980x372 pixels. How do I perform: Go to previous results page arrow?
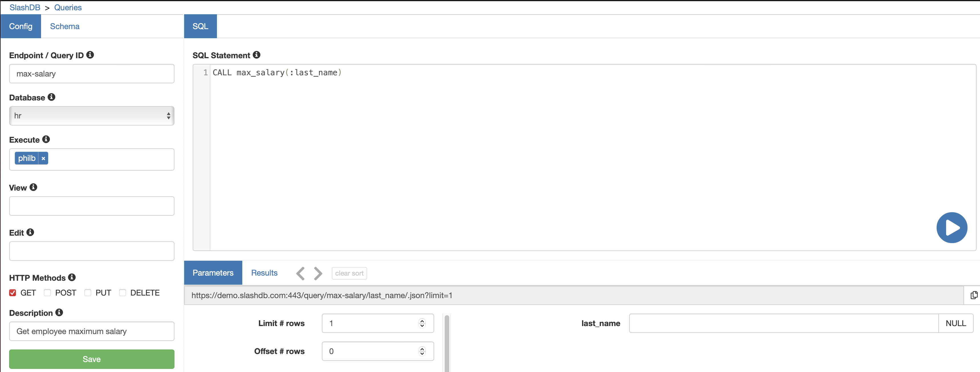click(x=300, y=273)
